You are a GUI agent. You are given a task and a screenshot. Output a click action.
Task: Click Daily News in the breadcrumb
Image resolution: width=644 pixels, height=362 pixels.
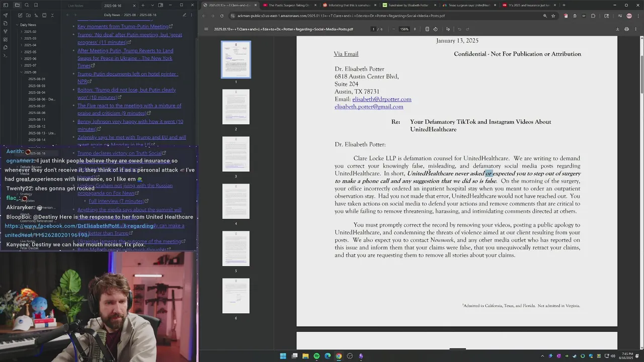pyautogui.click(x=112, y=15)
